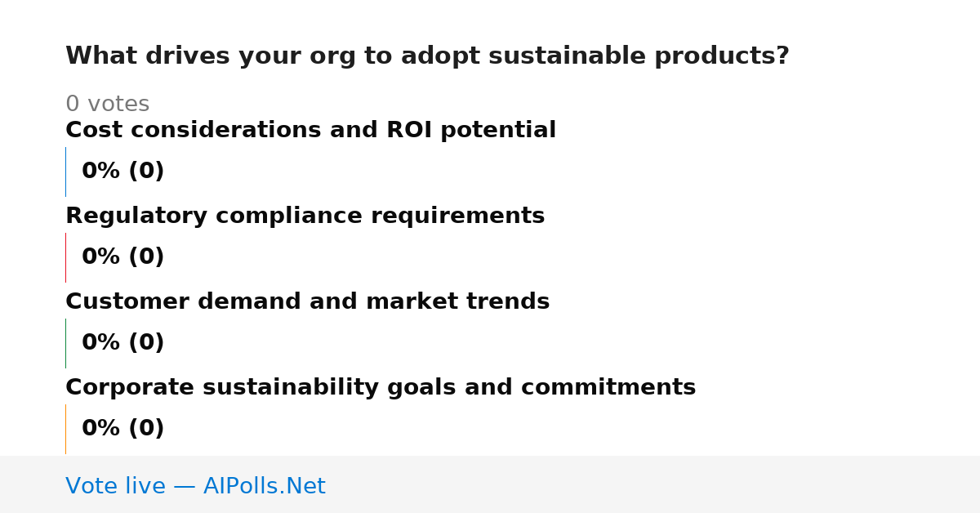Pick Corporate sustainability goals and commitments option
The image size is (980, 513).
[381, 388]
